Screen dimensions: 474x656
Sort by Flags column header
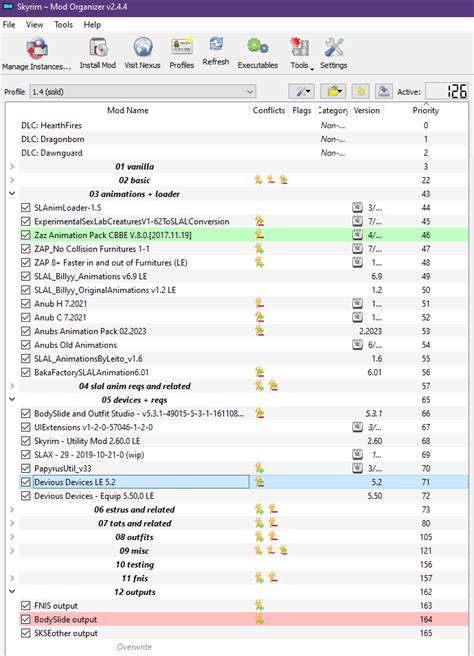click(x=302, y=110)
